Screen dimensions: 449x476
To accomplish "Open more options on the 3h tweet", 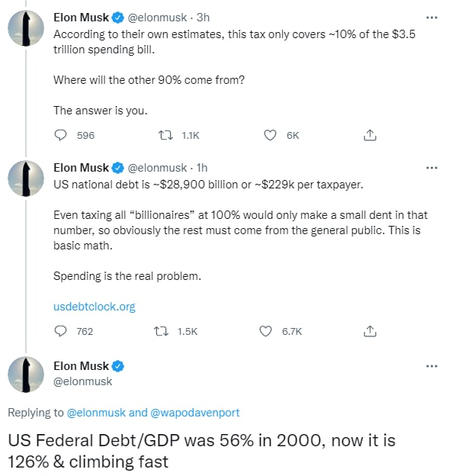I will tap(431, 18).
